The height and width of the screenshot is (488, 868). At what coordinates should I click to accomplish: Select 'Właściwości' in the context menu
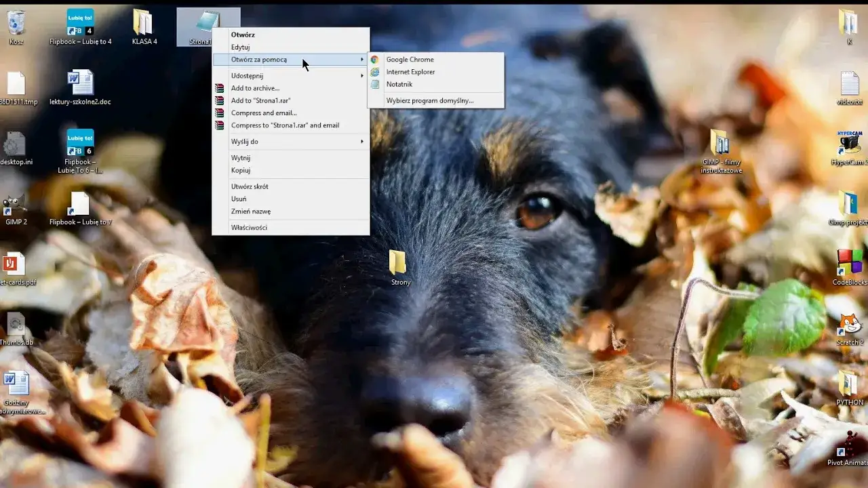coord(249,227)
